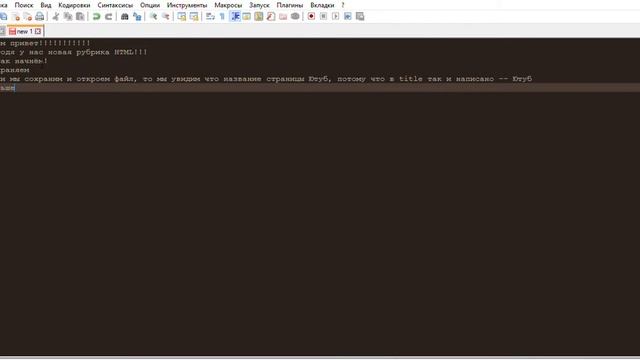Open Folder as Workspace icon
The width and height of the screenshot is (640, 360).
tap(283, 16)
